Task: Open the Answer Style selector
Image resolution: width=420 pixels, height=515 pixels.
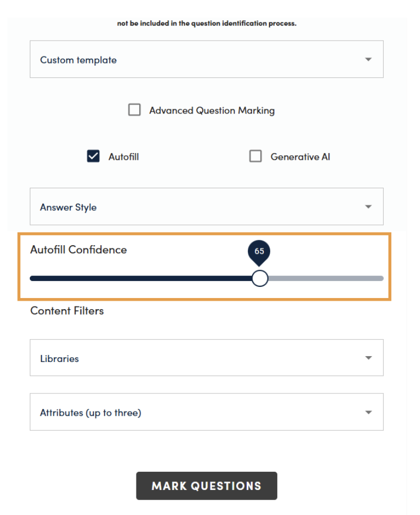Action: coord(207,206)
